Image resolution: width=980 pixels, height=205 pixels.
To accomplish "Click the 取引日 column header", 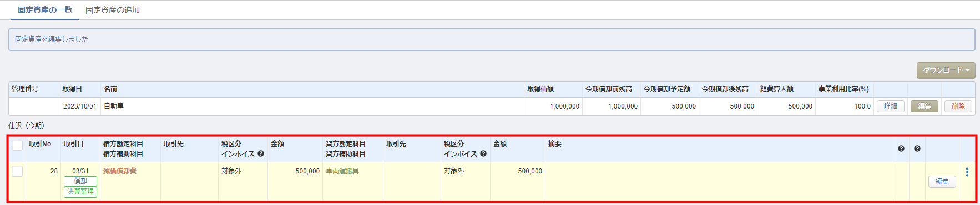I will tap(74, 144).
